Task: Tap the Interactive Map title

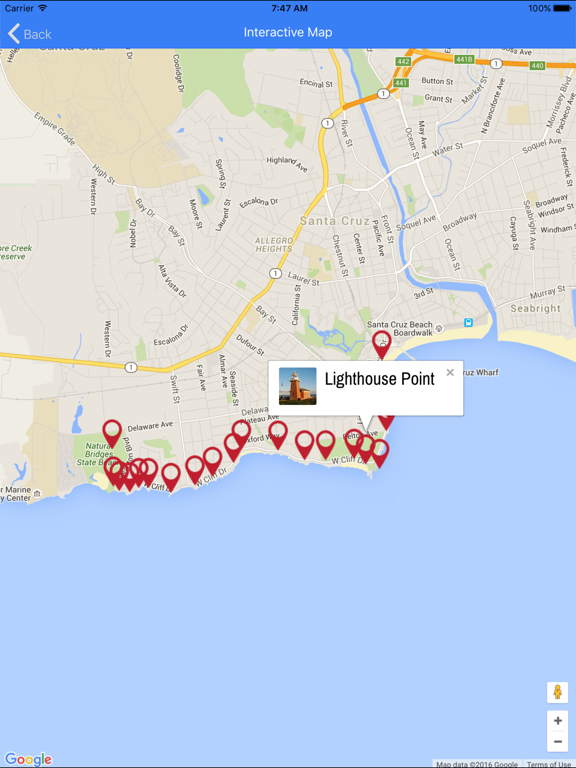Action: coord(288,32)
